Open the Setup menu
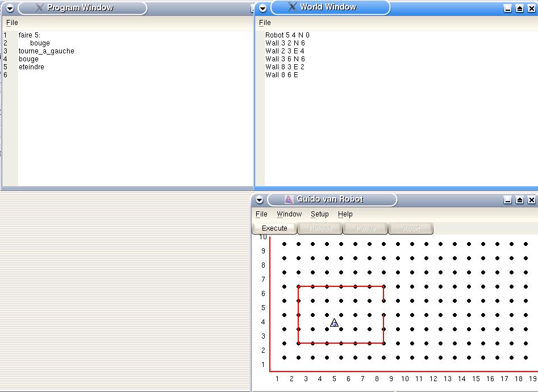538x392 pixels. [320, 214]
